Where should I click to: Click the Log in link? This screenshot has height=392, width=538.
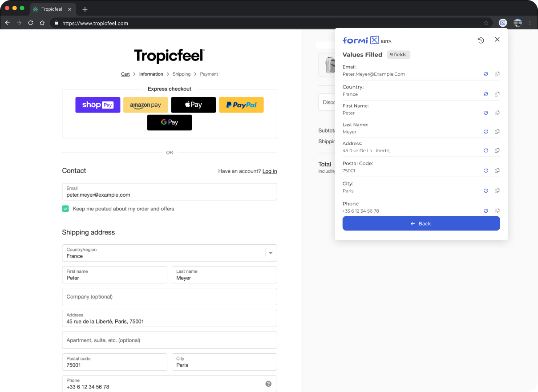[270, 171]
